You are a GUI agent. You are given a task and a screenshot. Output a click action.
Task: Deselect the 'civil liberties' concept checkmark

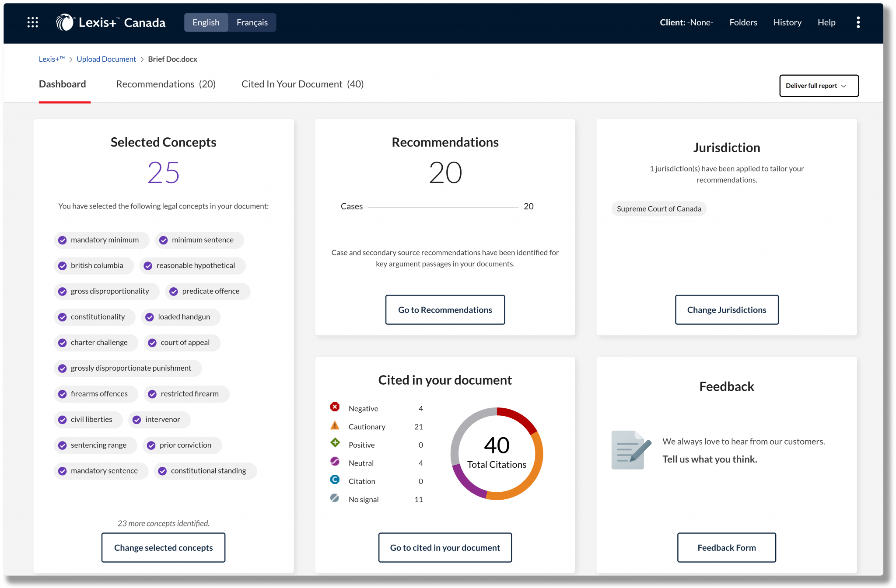click(62, 419)
